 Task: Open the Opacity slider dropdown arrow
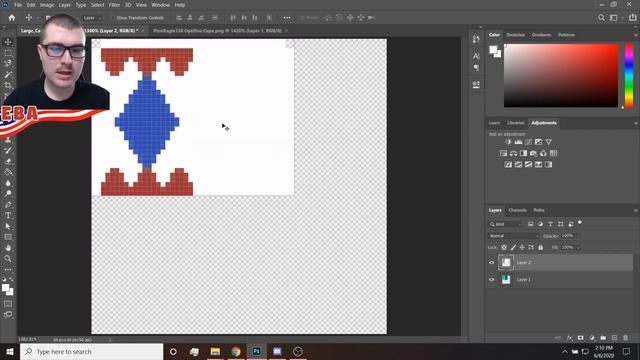tap(578, 236)
